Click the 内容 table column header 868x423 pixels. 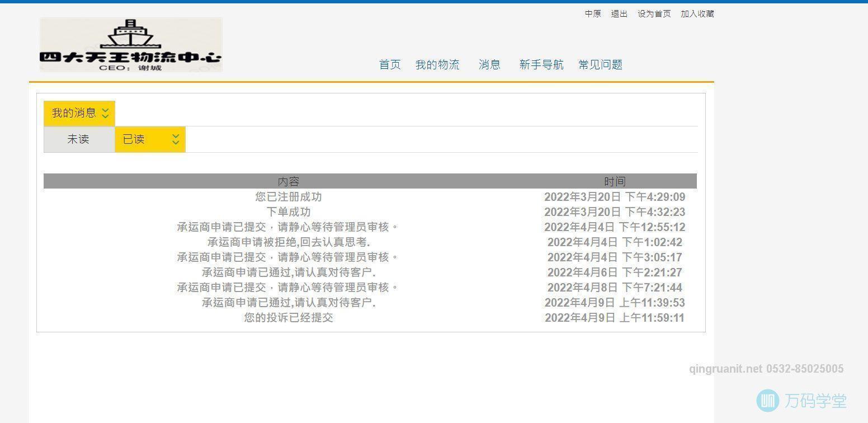(x=289, y=181)
